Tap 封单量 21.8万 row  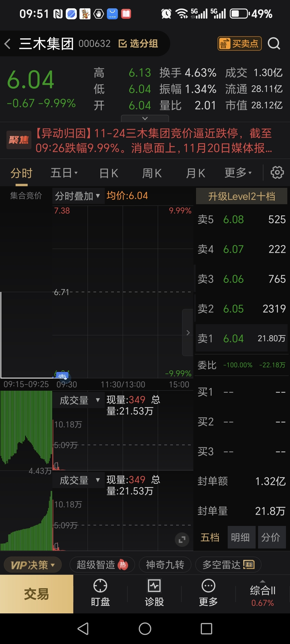click(x=242, y=511)
